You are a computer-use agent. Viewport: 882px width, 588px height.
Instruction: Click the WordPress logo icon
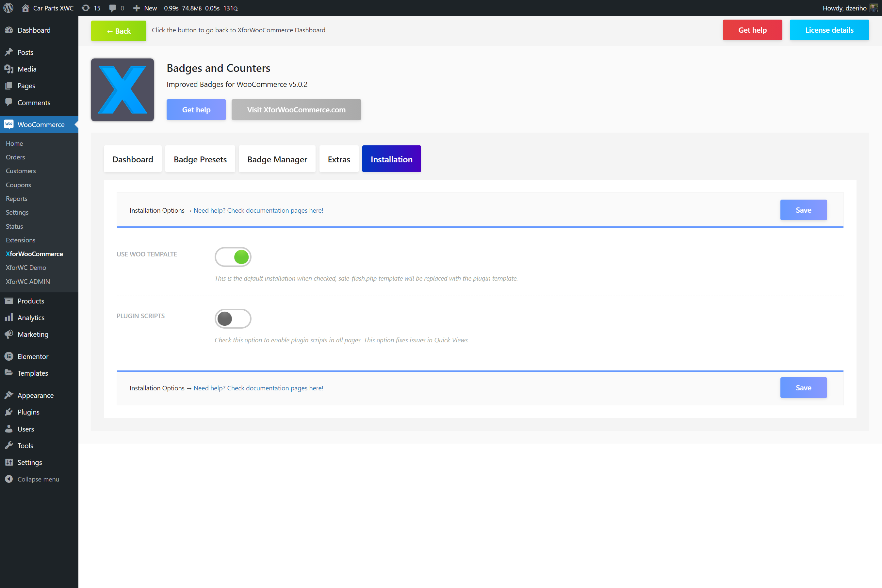(x=8, y=8)
